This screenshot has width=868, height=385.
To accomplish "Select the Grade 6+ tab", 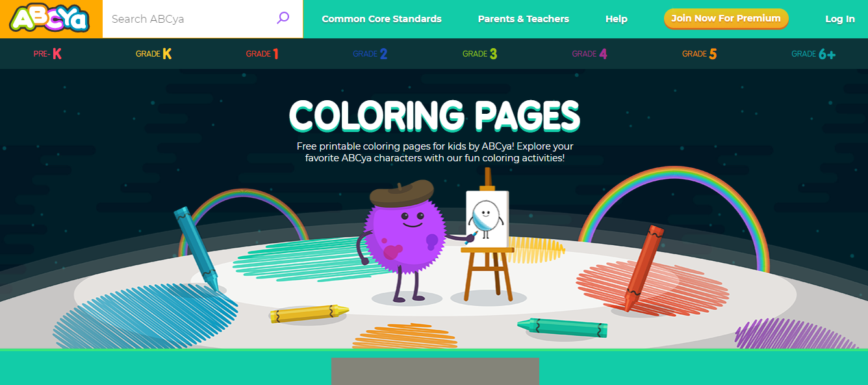I will coord(813,54).
